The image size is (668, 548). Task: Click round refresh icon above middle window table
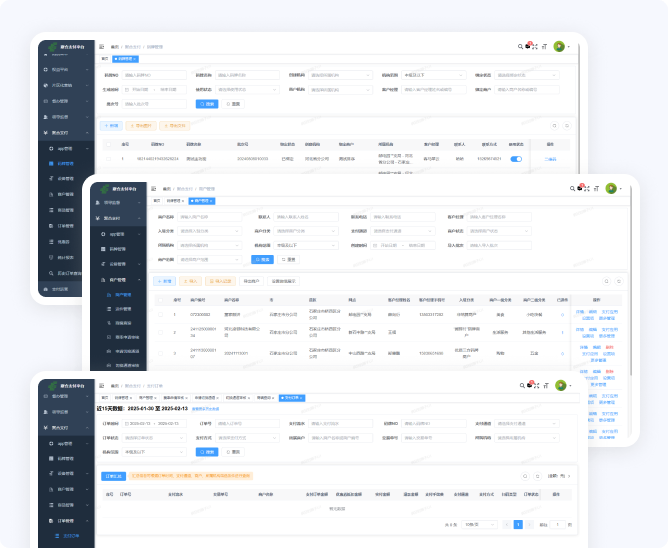[619, 281]
